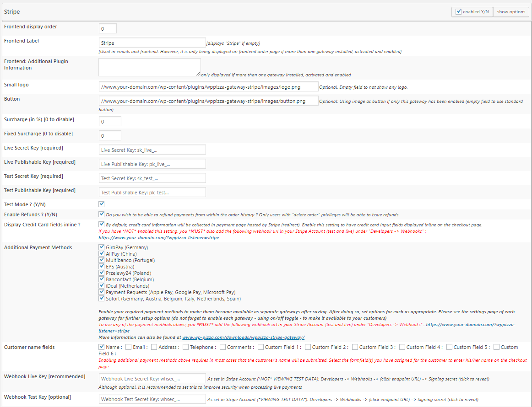Click the "Customer name fields" label
The width and height of the screenshot is (532, 407).
29,347
